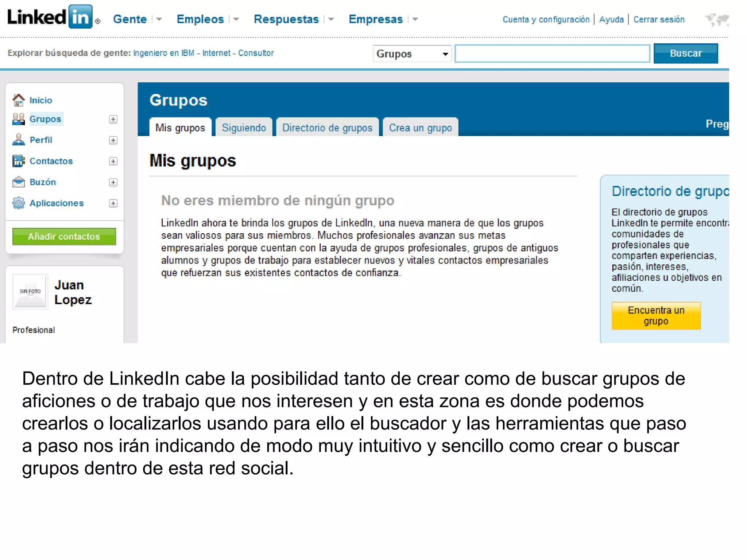Viewport: 747px width, 560px height.
Task: Click the Grupos people icon in sidebar
Action: (x=19, y=119)
